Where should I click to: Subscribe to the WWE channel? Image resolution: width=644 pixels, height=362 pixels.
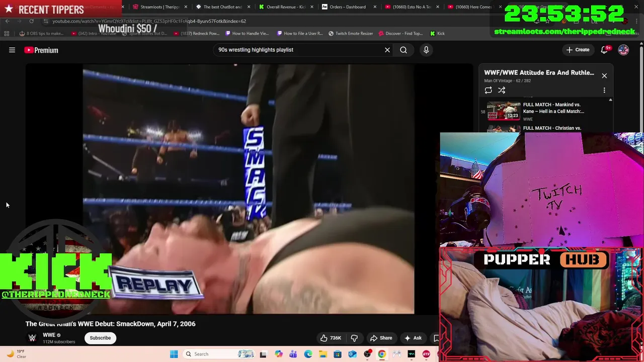[100, 338]
